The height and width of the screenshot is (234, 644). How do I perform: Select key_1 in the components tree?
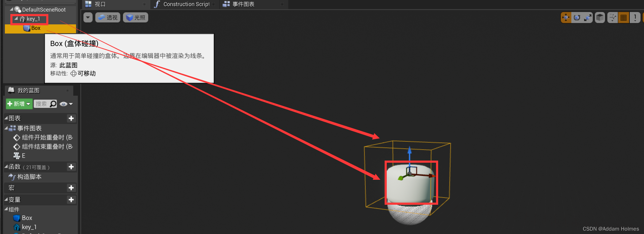coord(33,19)
